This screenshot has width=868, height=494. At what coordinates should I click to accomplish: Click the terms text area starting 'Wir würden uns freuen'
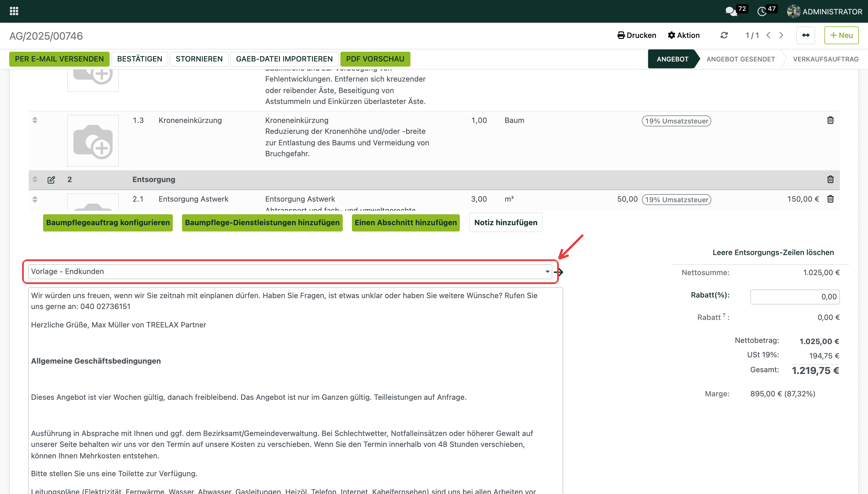(295, 390)
